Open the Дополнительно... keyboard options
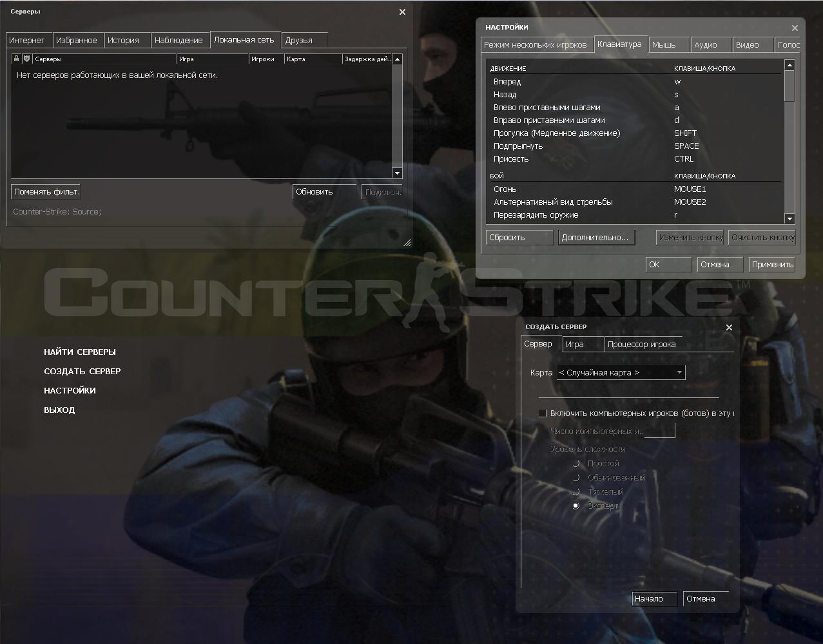This screenshot has height=644, width=823. pos(596,237)
